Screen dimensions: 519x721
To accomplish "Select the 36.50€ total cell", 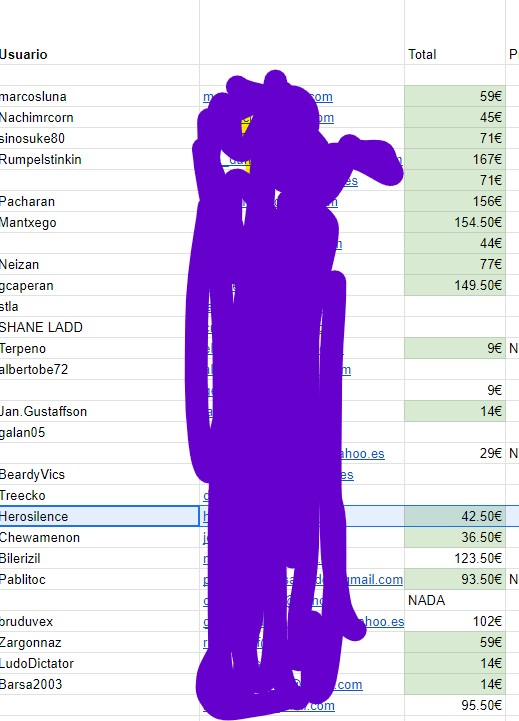I will (455, 538).
